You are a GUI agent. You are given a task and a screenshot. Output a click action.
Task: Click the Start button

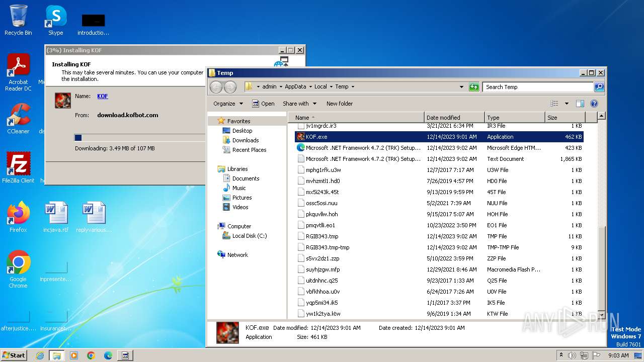pos(14,355)
